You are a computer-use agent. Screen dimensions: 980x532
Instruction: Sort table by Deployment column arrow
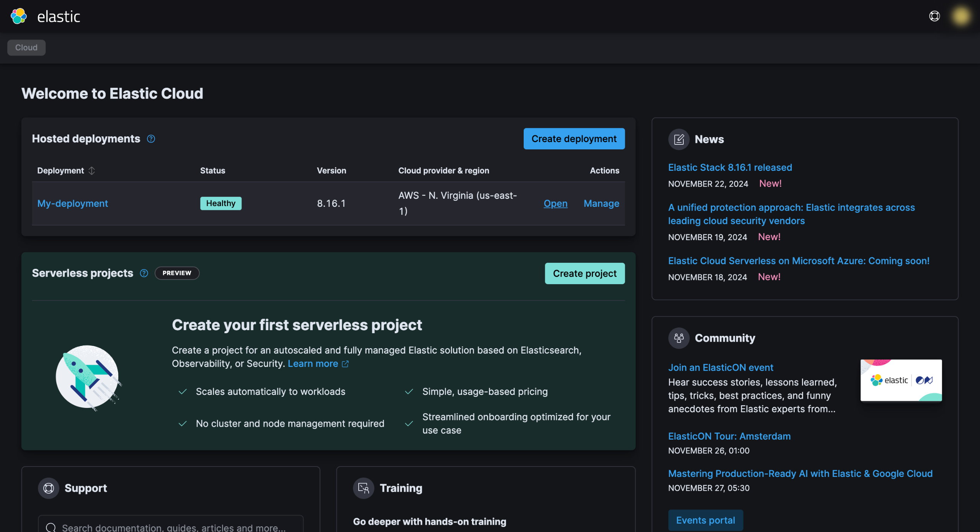pyautogui.click(x=91, y=170)
